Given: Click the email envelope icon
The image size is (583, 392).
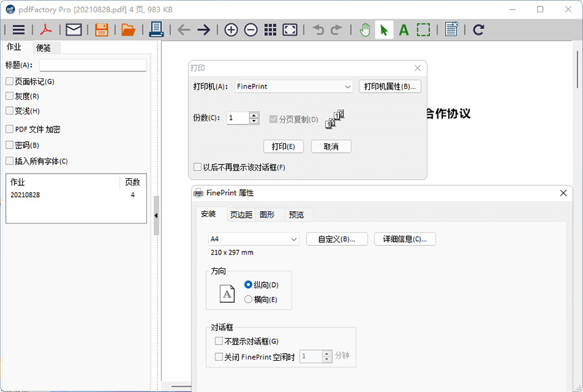Looking at the screenshot, I should [x=73, y=29].
